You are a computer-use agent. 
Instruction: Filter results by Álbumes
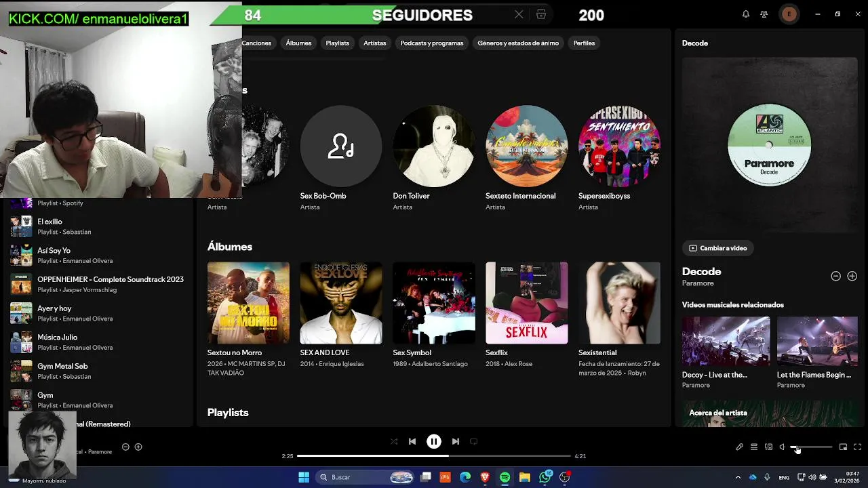click(298, 43)
